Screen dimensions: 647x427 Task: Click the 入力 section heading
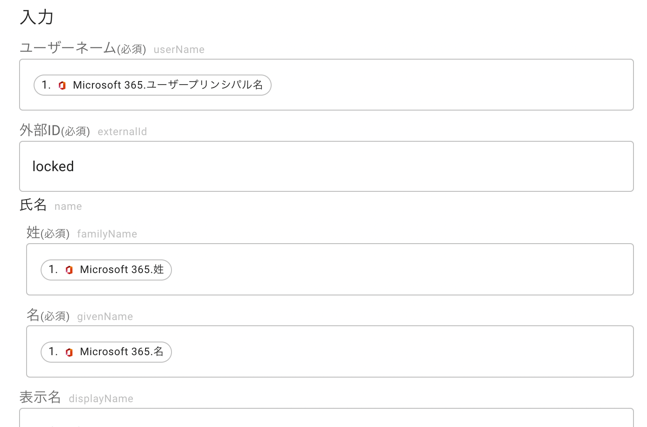click(37, 17)
